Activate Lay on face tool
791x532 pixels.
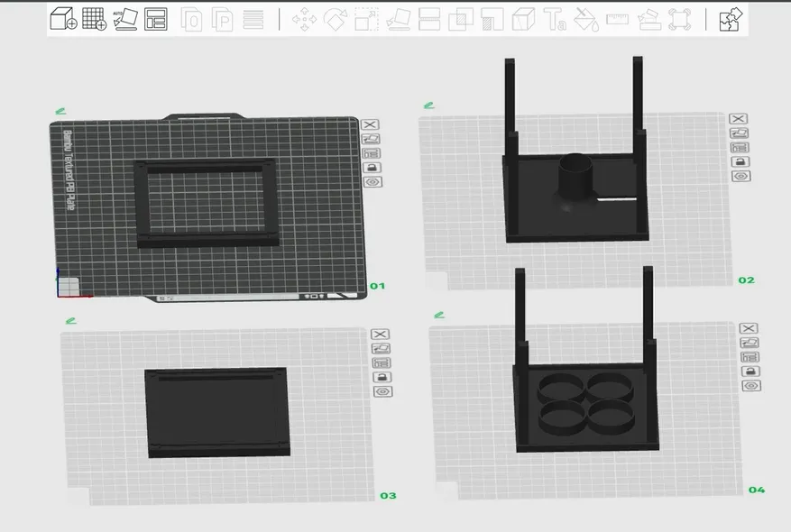(399, 20)
